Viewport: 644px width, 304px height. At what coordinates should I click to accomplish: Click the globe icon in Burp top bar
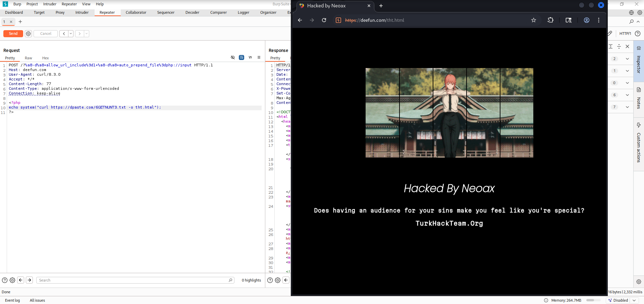(x=631, y=12)
